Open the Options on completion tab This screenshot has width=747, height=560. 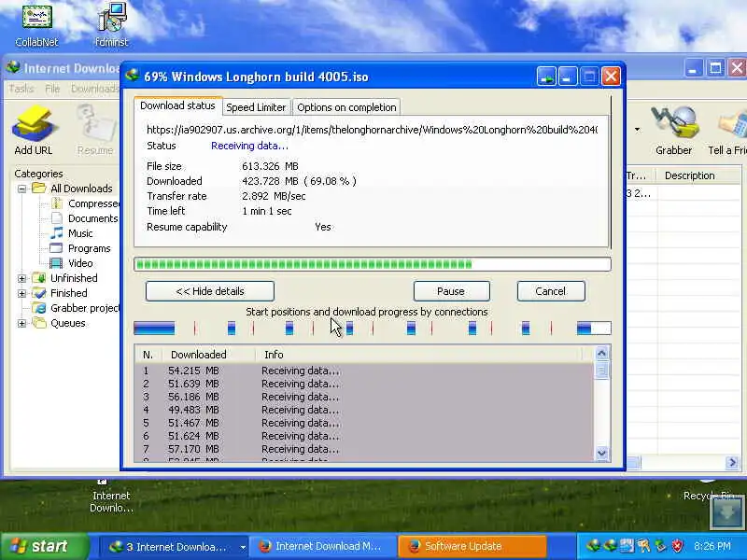(x=346, y=107)
